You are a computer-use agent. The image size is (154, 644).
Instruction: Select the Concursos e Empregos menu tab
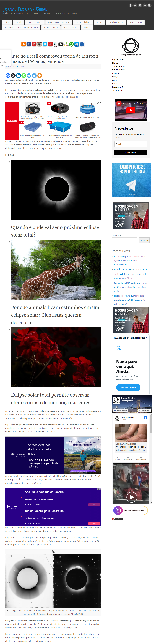[58, 22]
